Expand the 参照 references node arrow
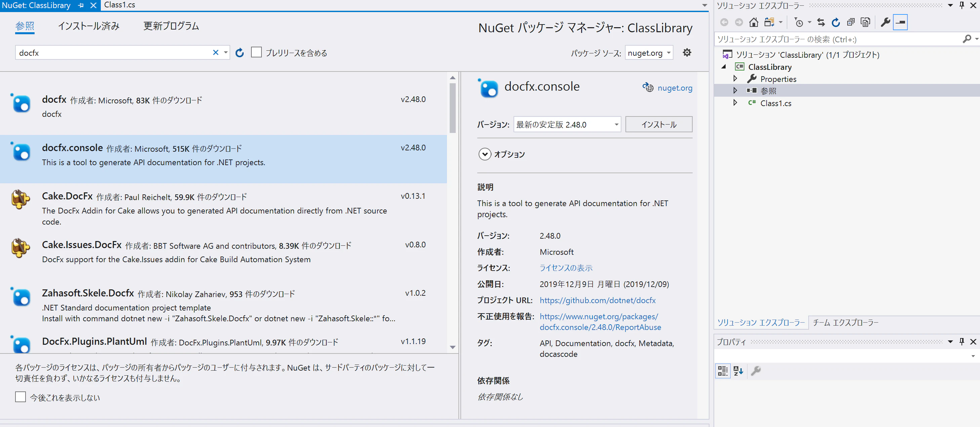This screenshot has width=980, height=427. tap(735, 90)
